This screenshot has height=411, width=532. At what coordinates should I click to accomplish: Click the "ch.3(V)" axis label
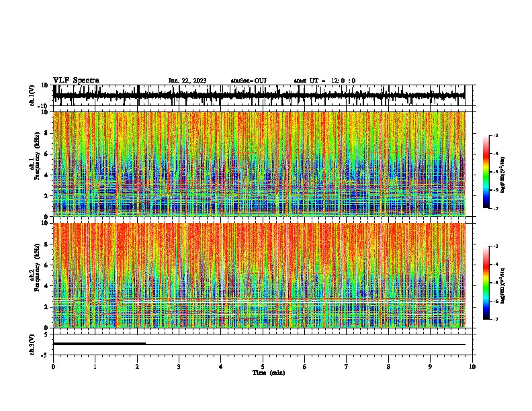(32, 345)
